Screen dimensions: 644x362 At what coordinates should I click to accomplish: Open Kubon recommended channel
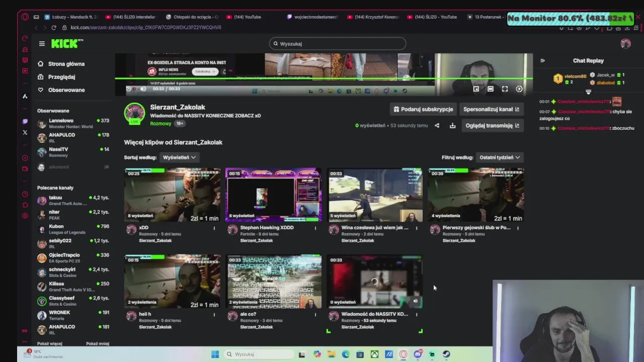pos(73,229)
